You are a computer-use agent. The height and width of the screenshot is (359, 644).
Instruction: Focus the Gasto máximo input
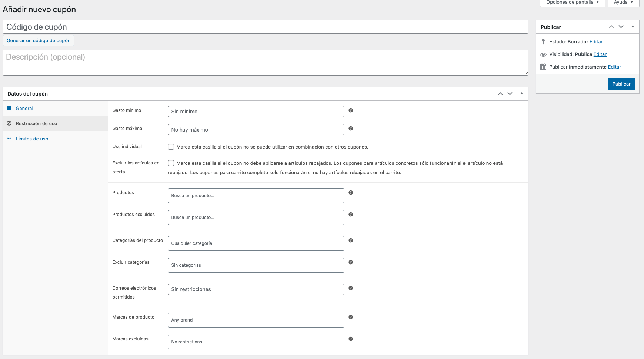(256, 130)
